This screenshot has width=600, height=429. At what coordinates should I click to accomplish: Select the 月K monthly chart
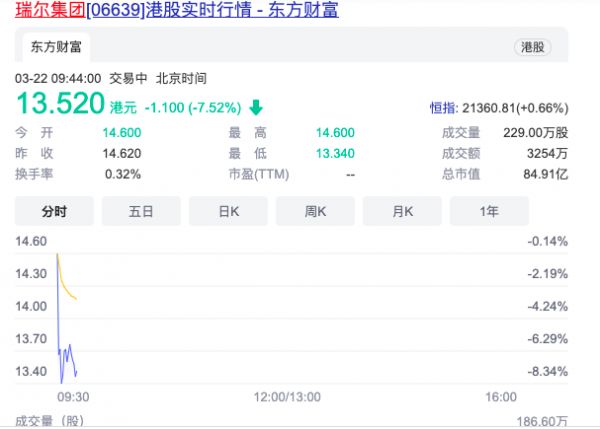click(x=403, y=211)
